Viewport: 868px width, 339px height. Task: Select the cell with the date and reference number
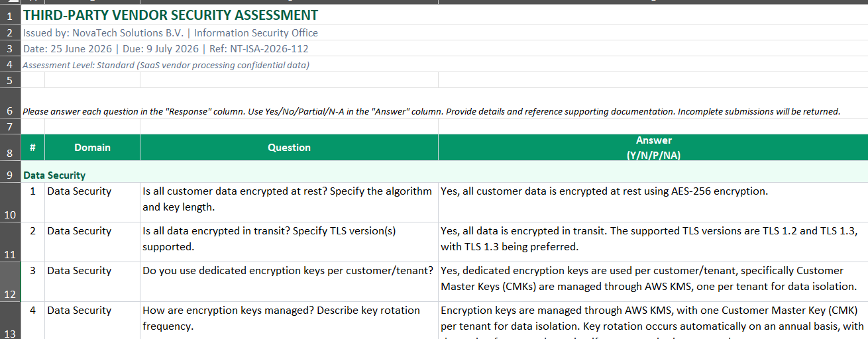point(166,49)
